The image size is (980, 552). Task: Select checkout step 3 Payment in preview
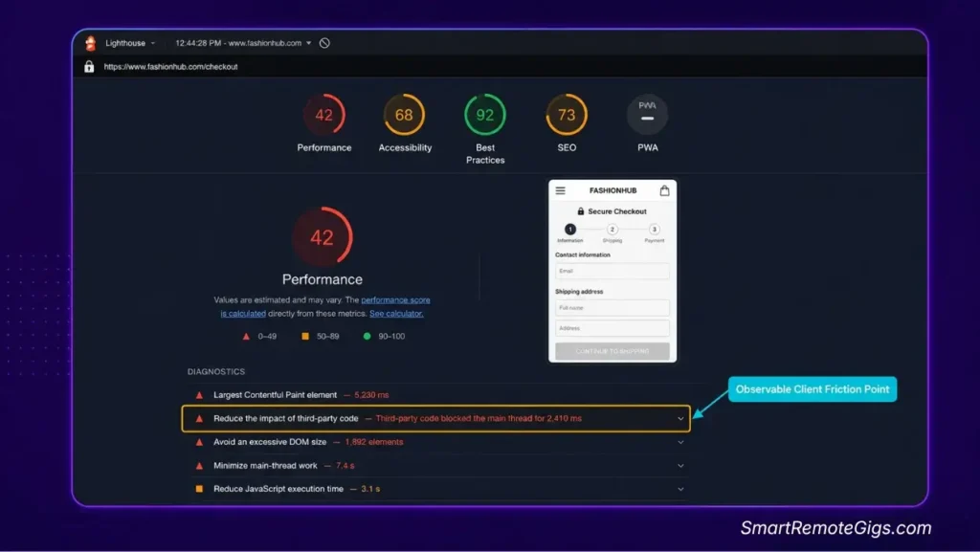pyautogui.click(x=654, y=230)
